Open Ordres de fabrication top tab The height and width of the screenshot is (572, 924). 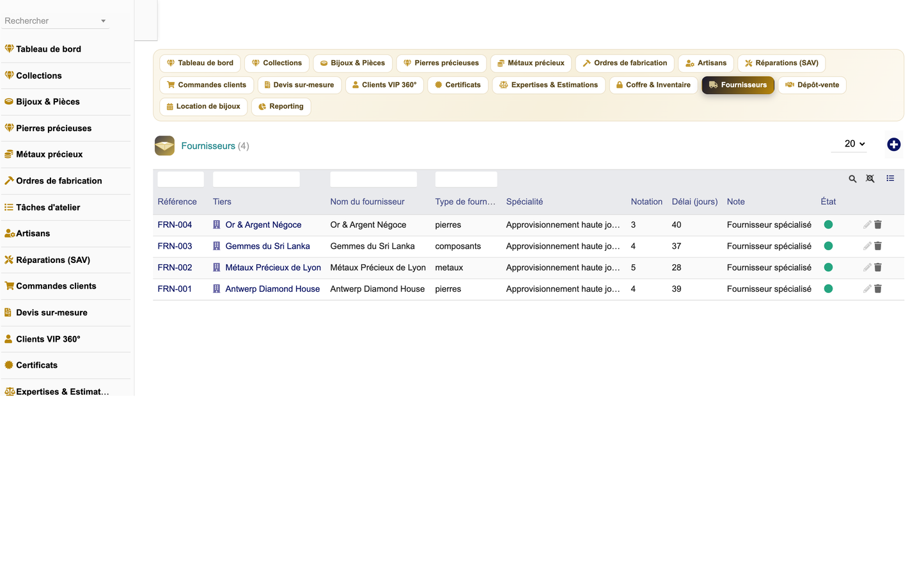tap(625, 63)
